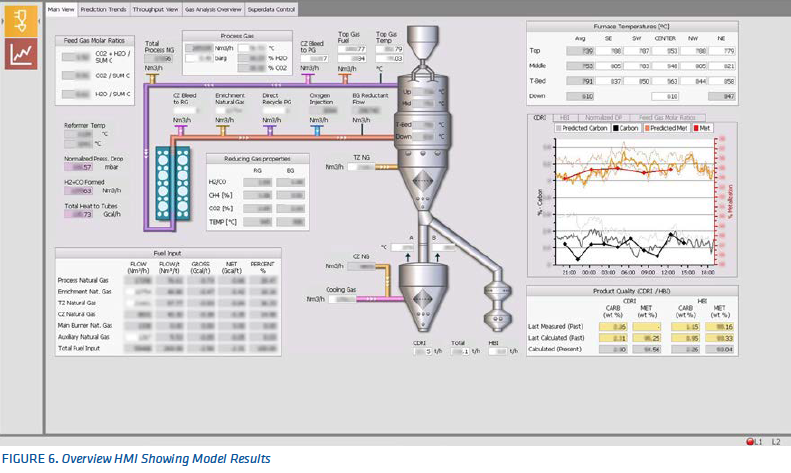
Task: Click the Last Calculated HBI MET value
Action: point(719,338)
